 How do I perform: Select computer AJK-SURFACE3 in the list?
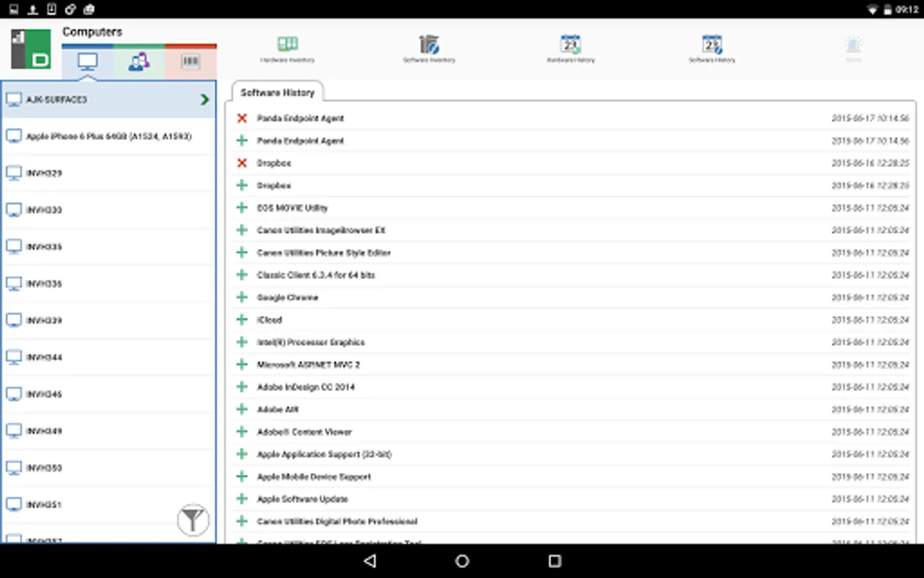click(x=109, y=100)
